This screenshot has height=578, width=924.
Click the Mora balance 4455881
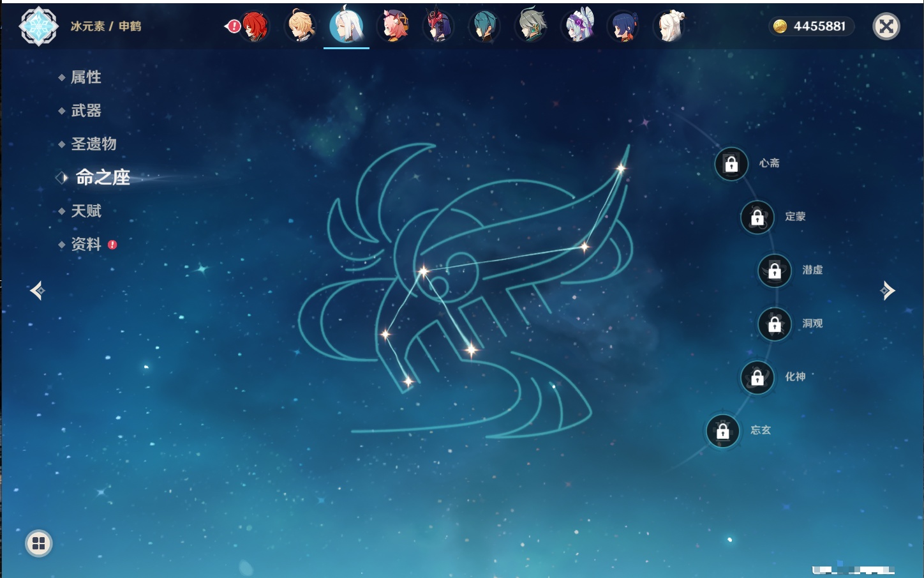(x=812, y=26)
